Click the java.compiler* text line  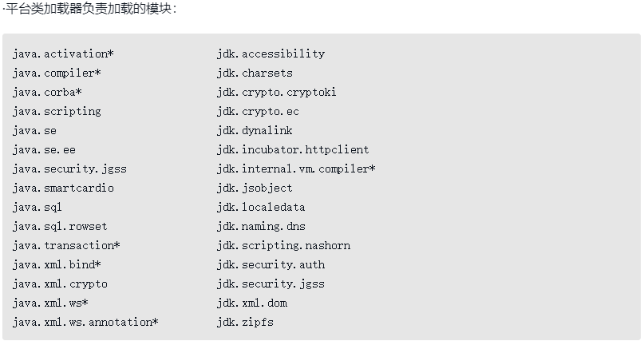tap(57, 73)
